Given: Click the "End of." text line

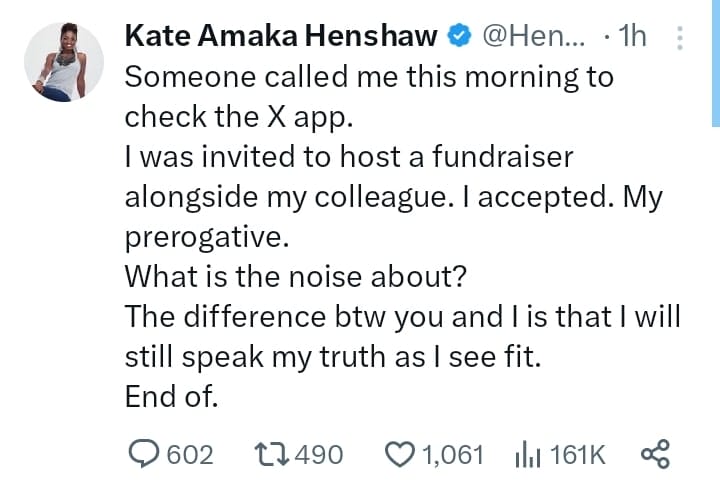Looking at the screenshot, I should pyautogui.click(x=170, y=396).
